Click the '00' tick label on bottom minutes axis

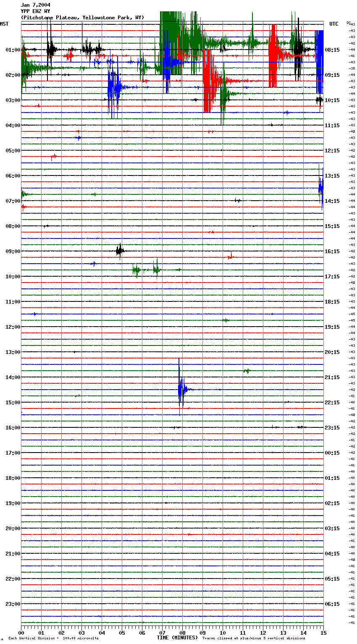21,633
